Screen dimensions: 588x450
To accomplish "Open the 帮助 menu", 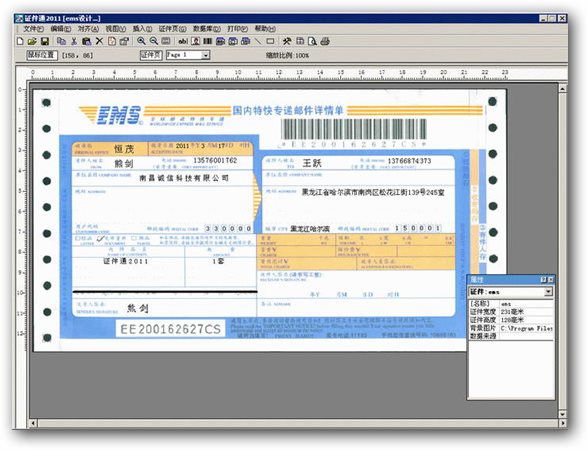I will coord(265,29).
